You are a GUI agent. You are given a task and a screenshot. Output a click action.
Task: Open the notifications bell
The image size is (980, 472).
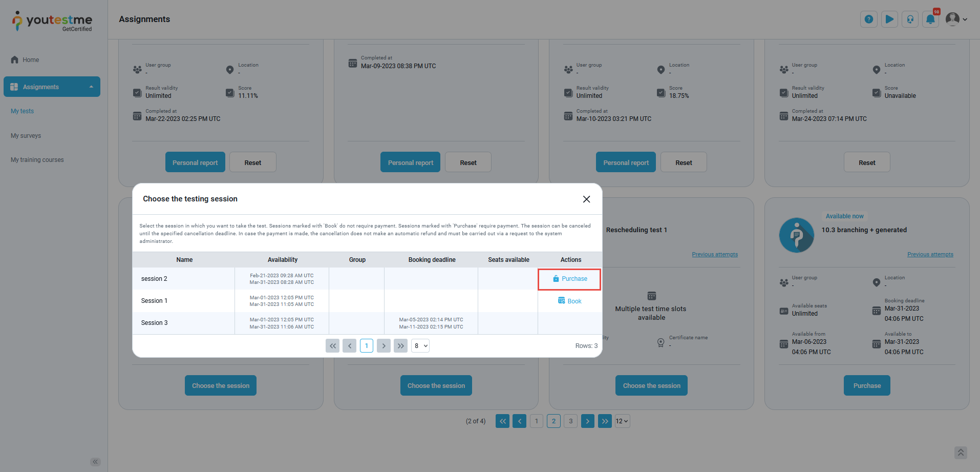930,19
